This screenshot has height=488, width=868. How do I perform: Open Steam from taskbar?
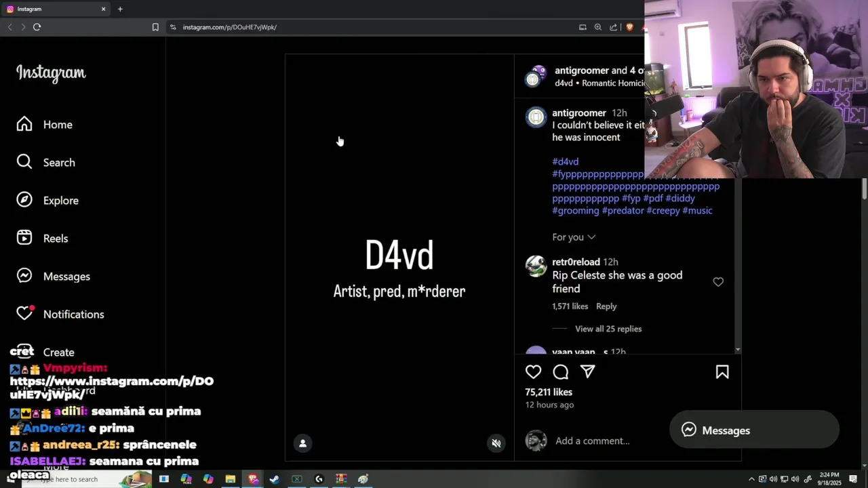tap(275, 479)
